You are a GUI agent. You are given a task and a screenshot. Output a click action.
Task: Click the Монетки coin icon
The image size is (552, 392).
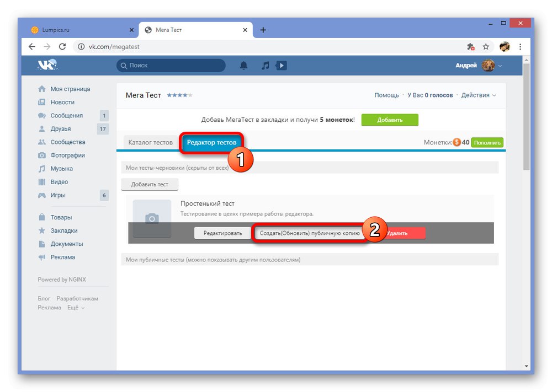[x=457, y=142]
